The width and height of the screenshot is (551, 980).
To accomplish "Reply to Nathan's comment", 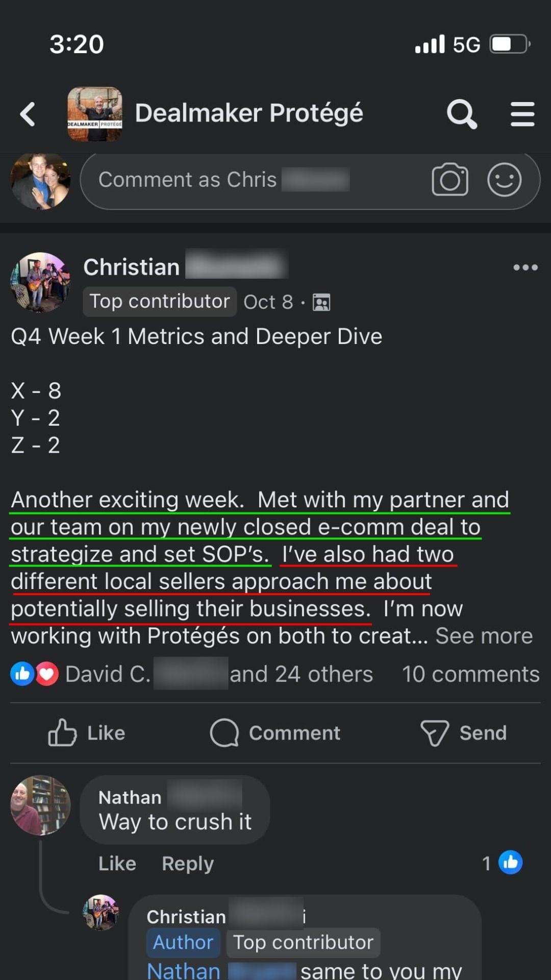I will [187, 864].
